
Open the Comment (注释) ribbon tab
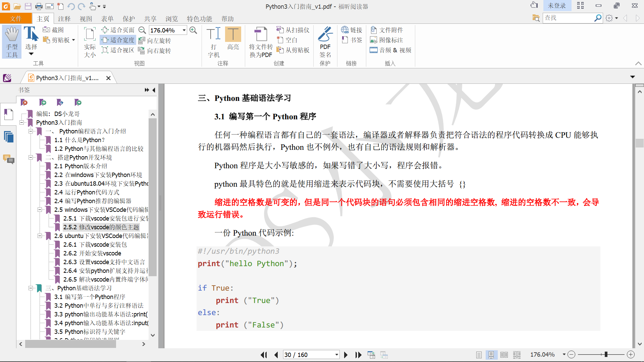tap(64, 19)
